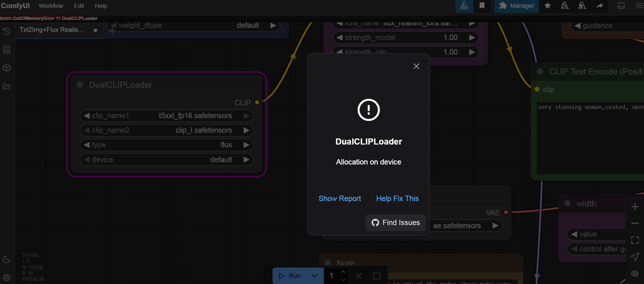This screenshot has height=284, width=644.
Task: Open the Workflow menu
Action: [x=51, y=6]
